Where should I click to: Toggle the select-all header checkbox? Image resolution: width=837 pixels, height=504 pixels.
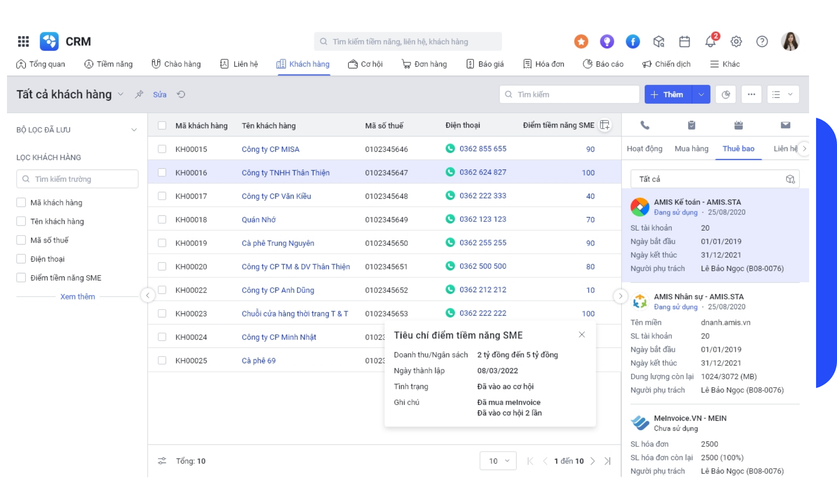[x=162, y=126]
